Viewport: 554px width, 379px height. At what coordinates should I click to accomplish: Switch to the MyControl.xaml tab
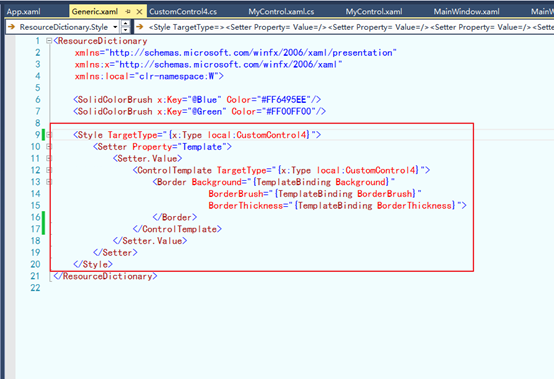coord(374,12)
